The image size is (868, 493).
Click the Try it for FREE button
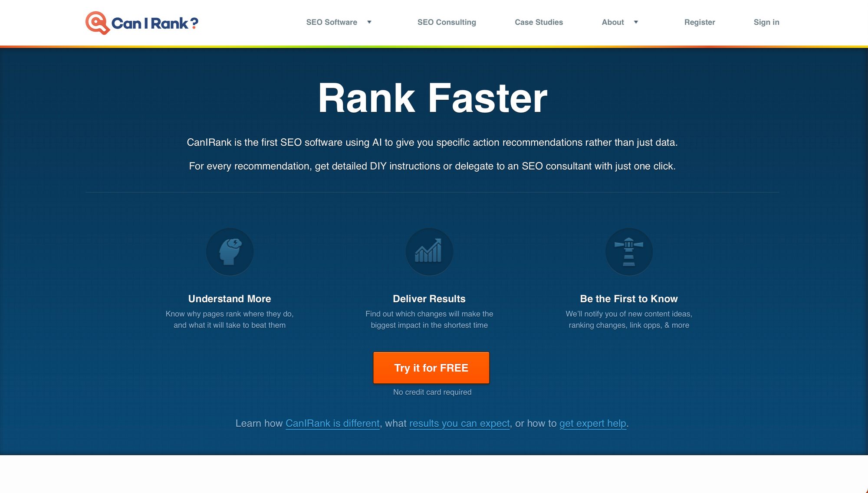[x=431, y=367]
